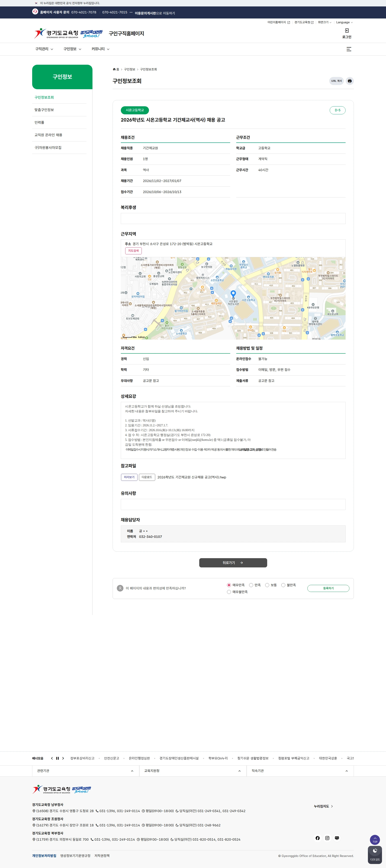
Task: Select the 매우만족 radio option
Action: [x=229, y=585]
